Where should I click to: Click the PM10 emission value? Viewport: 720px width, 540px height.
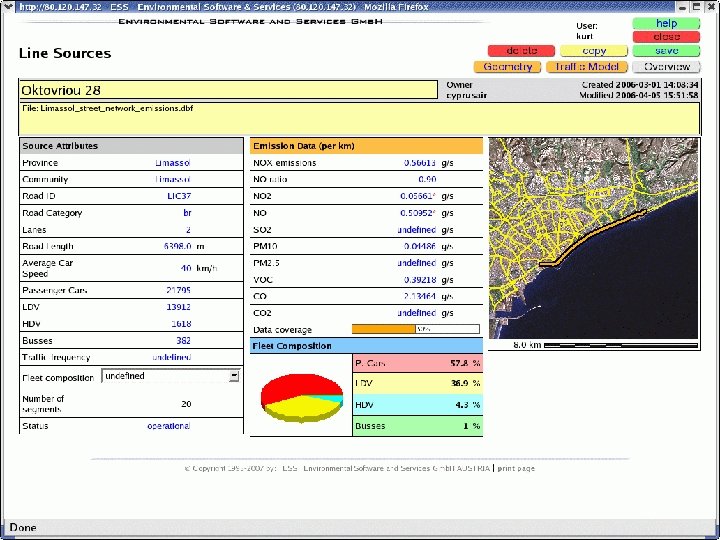pyautogui.click(x=420, y=247)
